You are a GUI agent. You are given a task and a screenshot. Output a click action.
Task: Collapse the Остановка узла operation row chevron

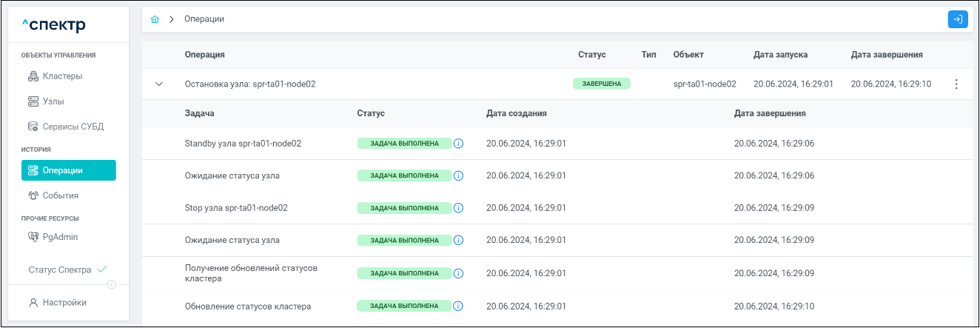tap(158, 84)
